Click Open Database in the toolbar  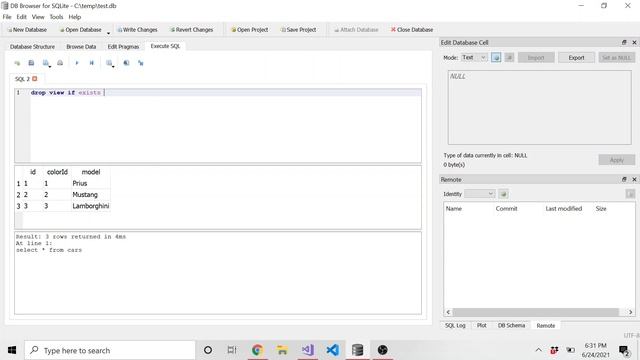point(81,30)
